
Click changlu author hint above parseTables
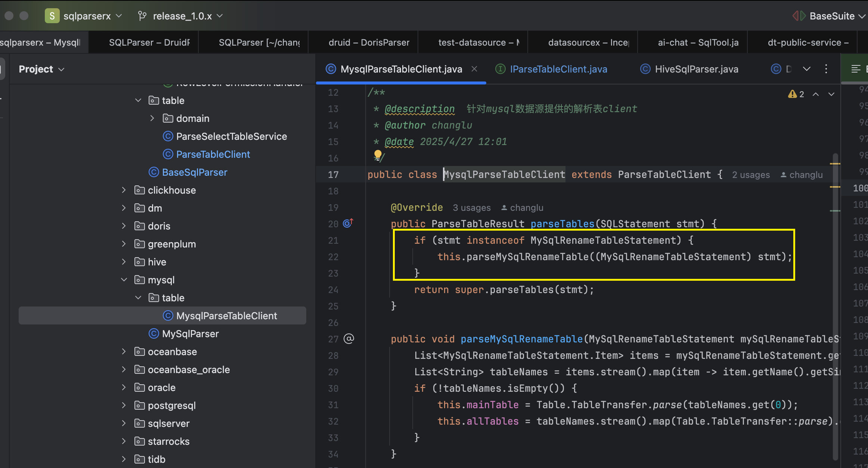click(522, 208)
